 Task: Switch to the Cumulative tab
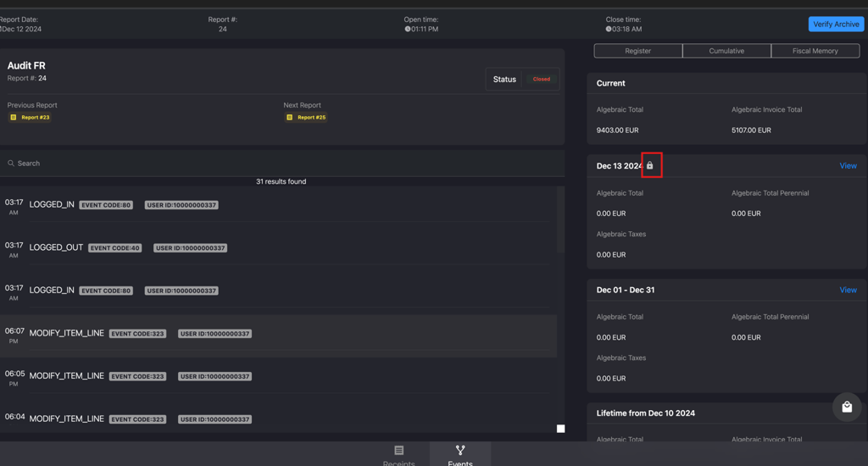tap(726, 51)
